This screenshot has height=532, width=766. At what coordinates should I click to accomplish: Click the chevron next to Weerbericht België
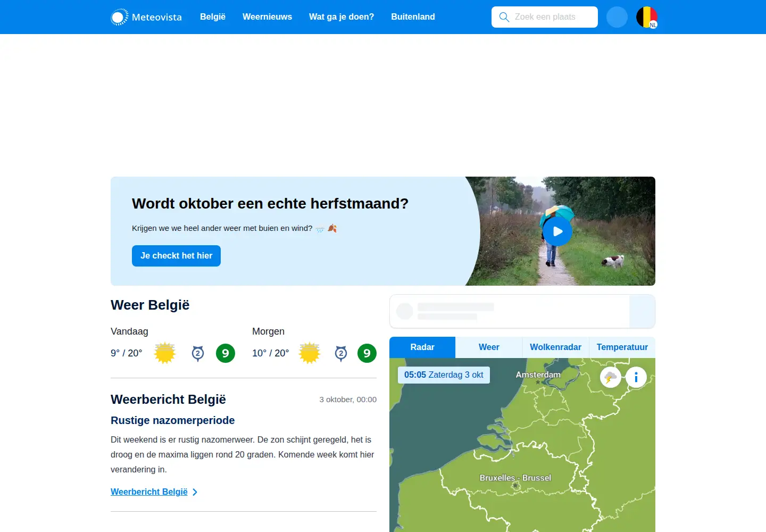[x=195, y=492]
